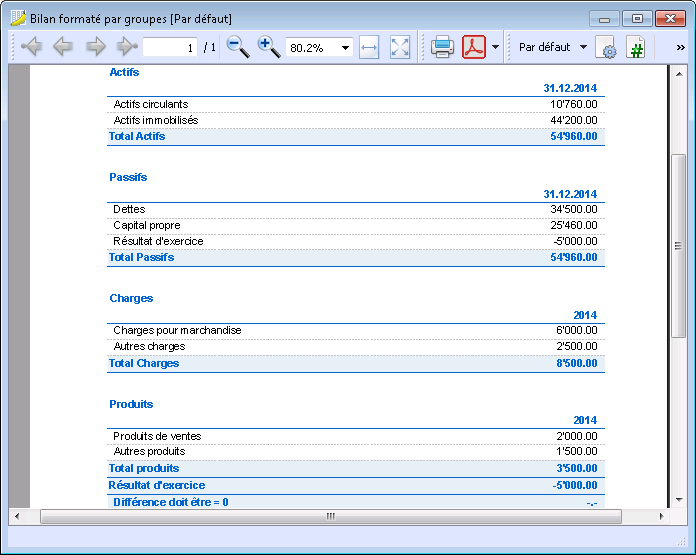This screenshot has width=696, height=555.
Task: Fit whole page in window icon
Action: point(400,47)
